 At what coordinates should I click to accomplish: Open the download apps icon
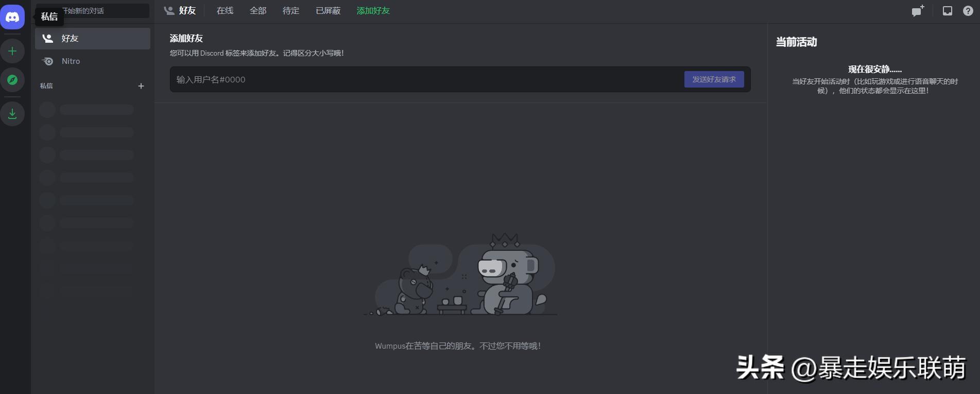[12, 114]
